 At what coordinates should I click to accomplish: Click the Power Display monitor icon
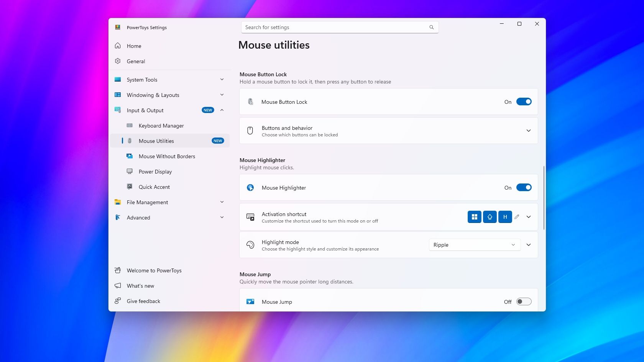point(130,171)
